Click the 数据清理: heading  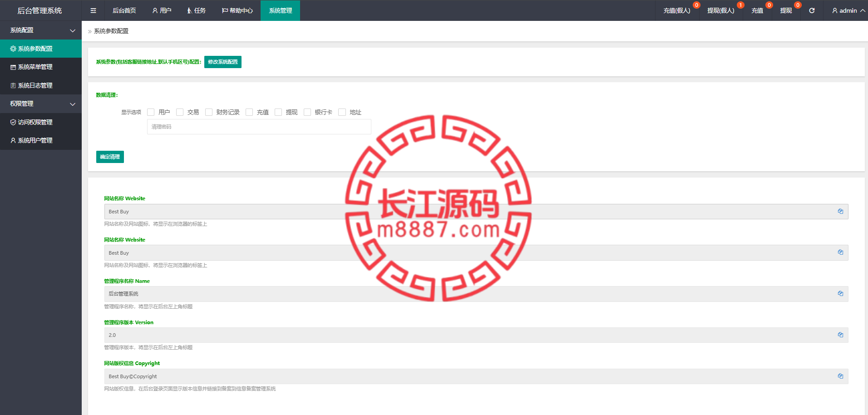pos(107,95)
